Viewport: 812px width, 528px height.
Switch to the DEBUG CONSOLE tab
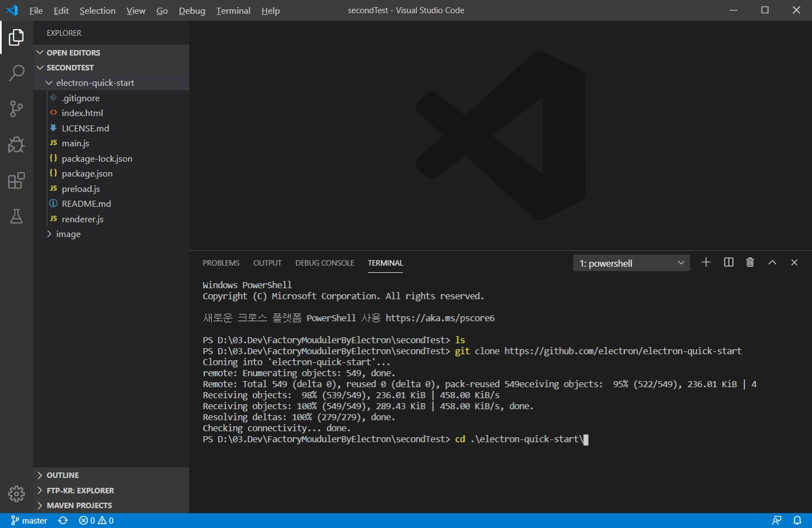(324, 263)
